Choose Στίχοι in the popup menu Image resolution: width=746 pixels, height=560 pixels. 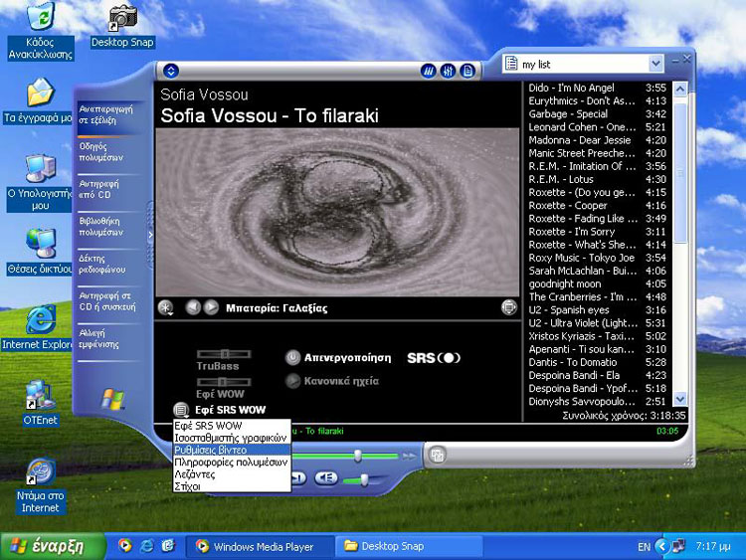click(x=232, y=486)
